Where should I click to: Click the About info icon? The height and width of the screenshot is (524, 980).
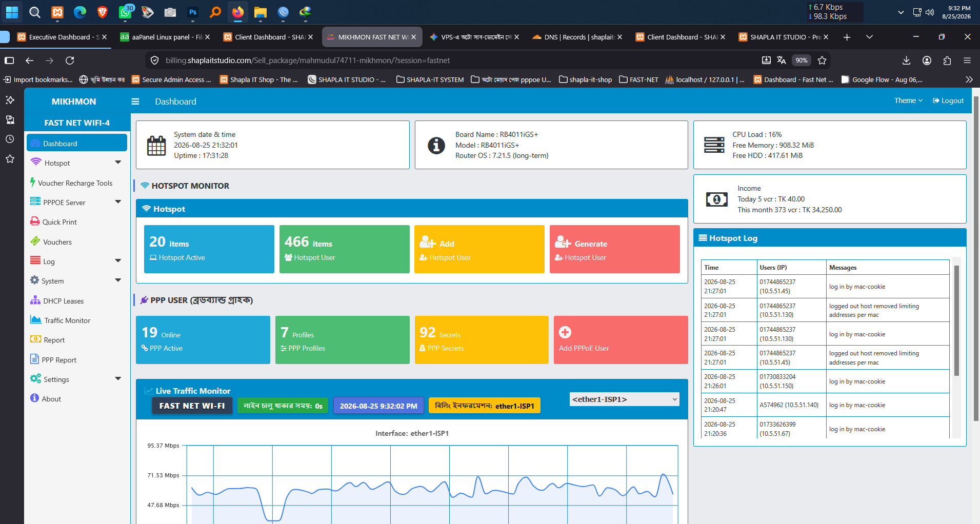34,398
